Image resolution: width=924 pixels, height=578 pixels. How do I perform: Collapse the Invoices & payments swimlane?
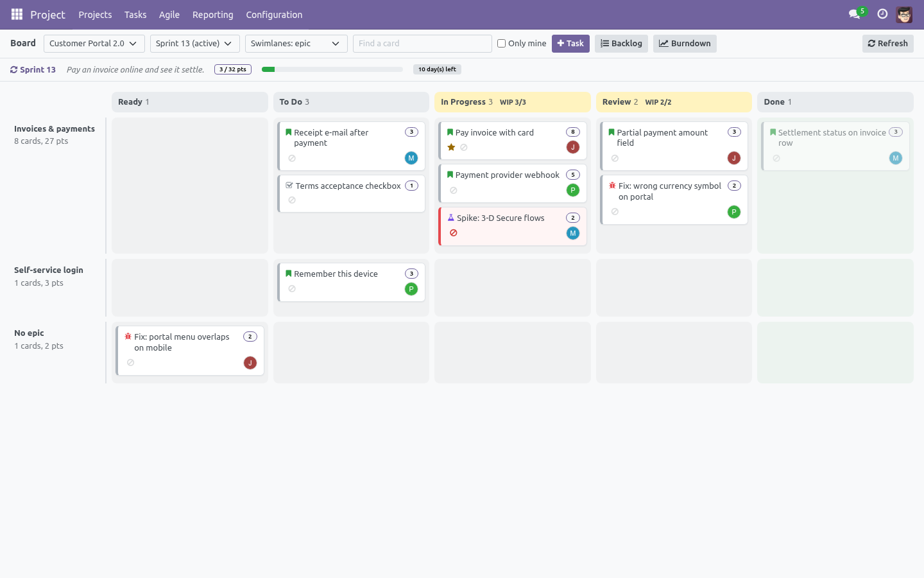coord(55,128)
